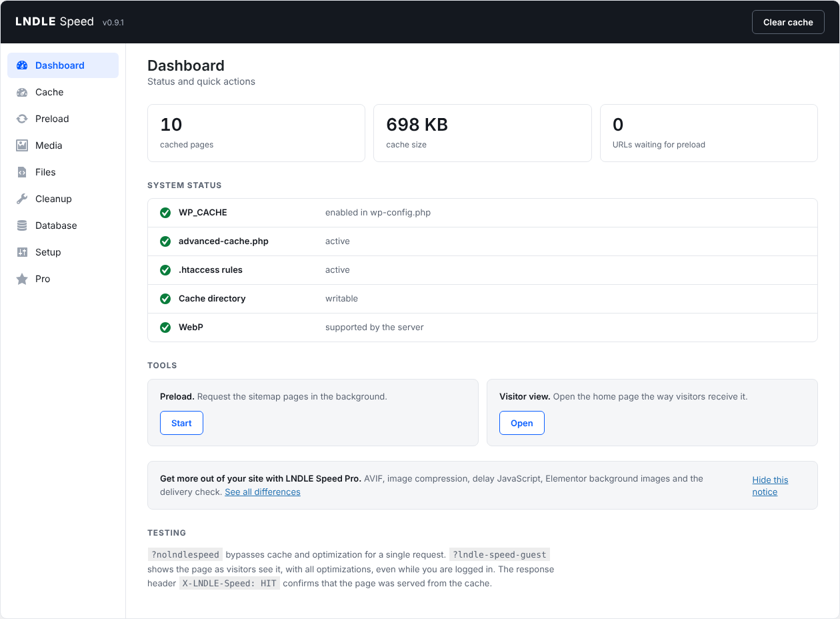840x619 pixels.
Task: Click the Files code-document icon
Action: point(22,172)
